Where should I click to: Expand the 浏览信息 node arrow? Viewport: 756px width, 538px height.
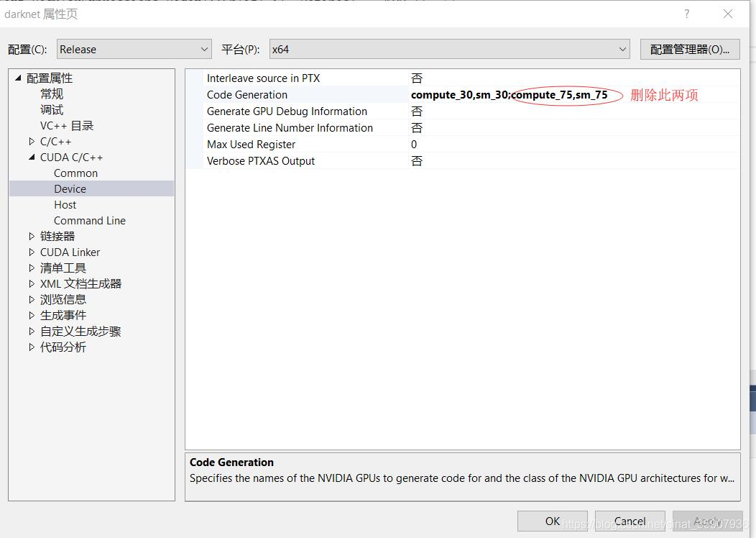[32, 300]
